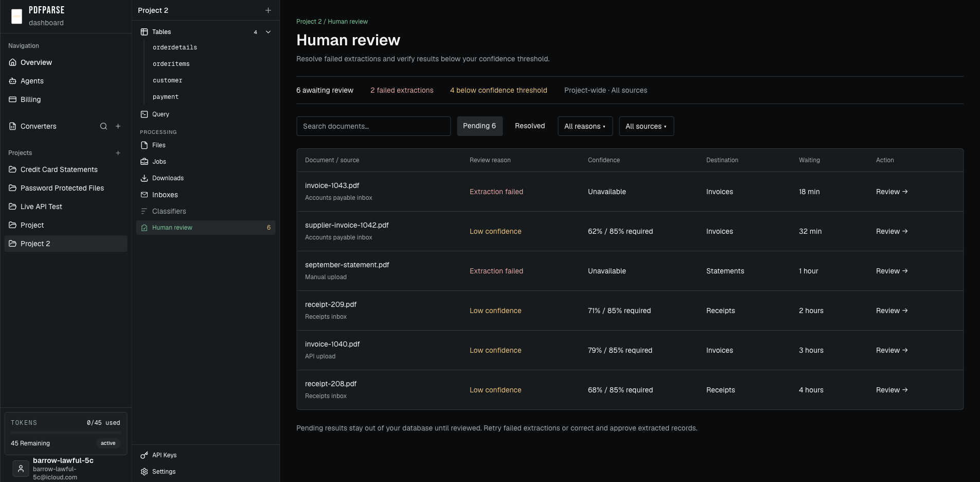Click the active status badge
The image size is (980, 482).
108,443
